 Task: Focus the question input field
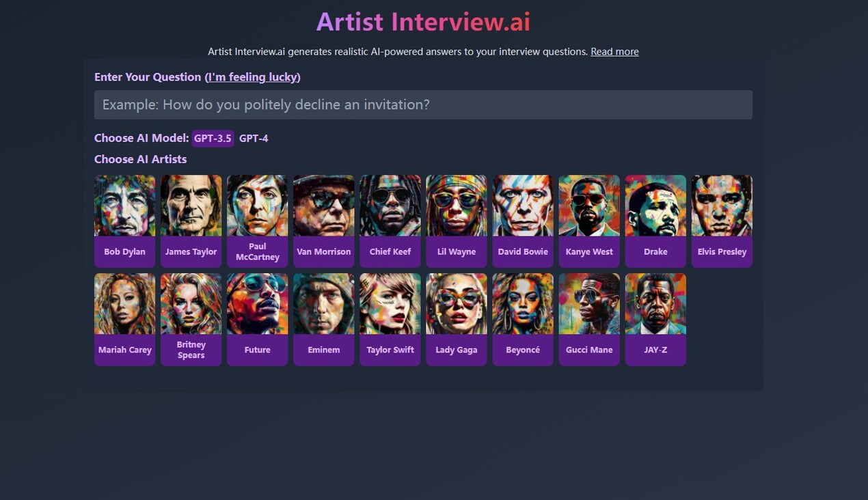click(422, 105)
